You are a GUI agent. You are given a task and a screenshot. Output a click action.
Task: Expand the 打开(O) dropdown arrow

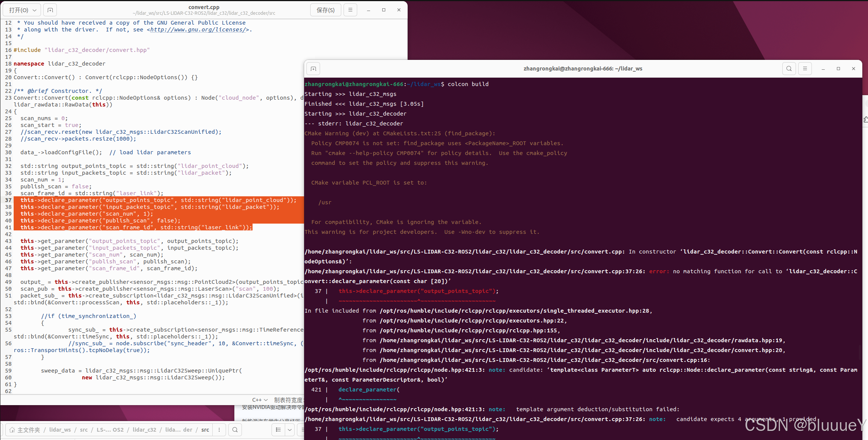coord(35,10)
